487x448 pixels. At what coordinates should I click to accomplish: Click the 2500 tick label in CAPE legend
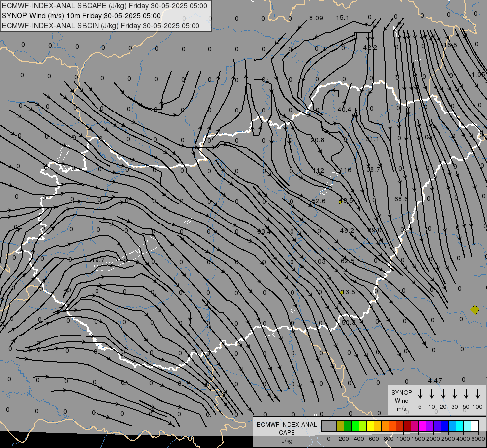click(448, 439)
